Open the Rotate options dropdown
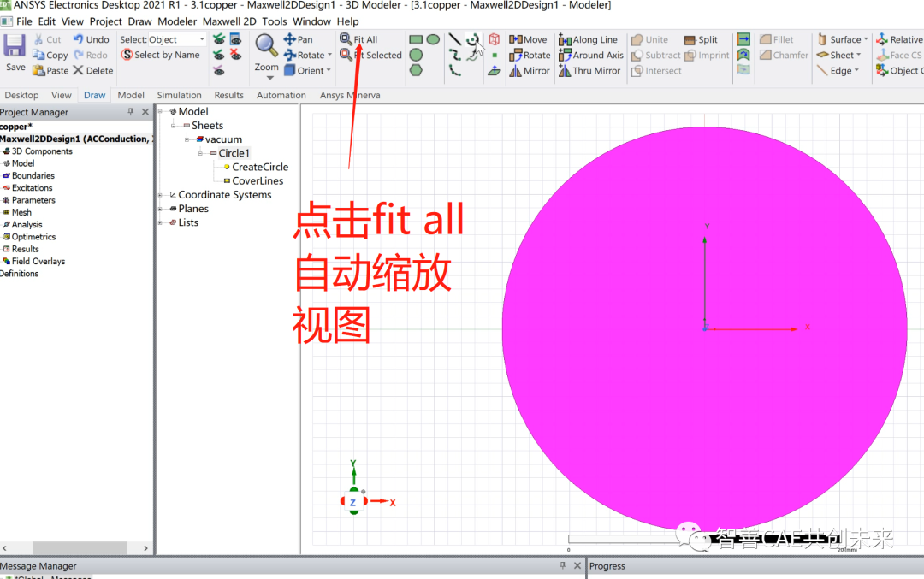The height and width of the screenshot is (579, 924). [x=331, y=55]
